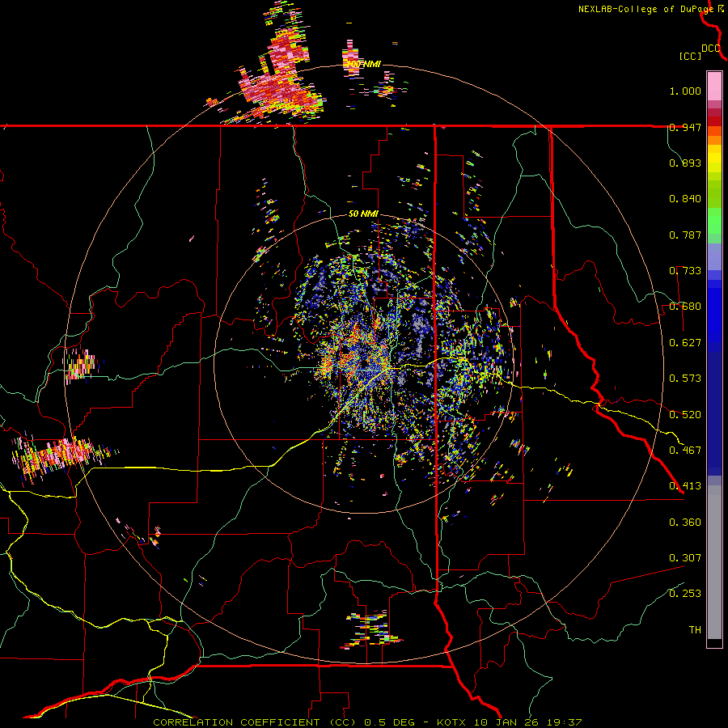
Task: Click the 100 NMI range ring label
Action: coord(364,64)
